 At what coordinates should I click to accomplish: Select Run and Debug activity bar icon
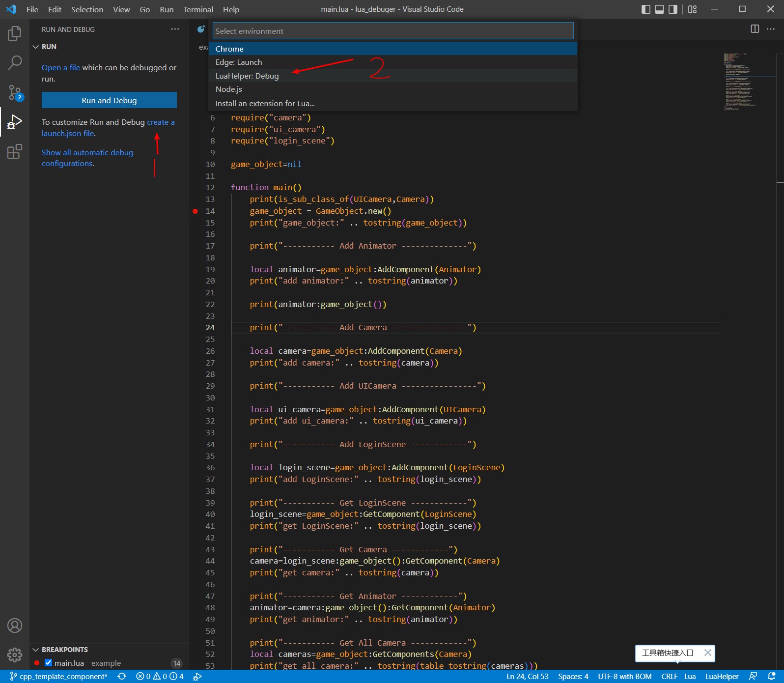(15, 122)
